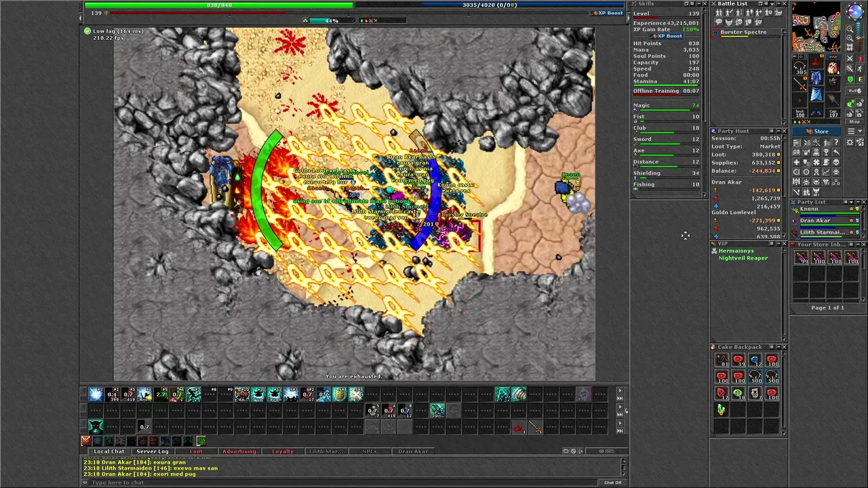This screenshot has width=868, height=488.
Task: Use the sword hotkey on third action row
Action: point(535,426)
